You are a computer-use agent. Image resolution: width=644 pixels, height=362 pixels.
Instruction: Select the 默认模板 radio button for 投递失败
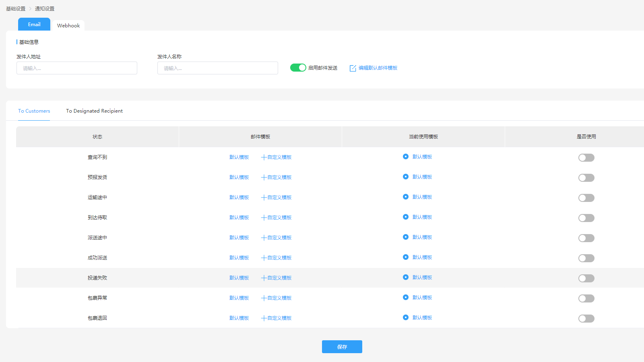(x=405, y=277)
